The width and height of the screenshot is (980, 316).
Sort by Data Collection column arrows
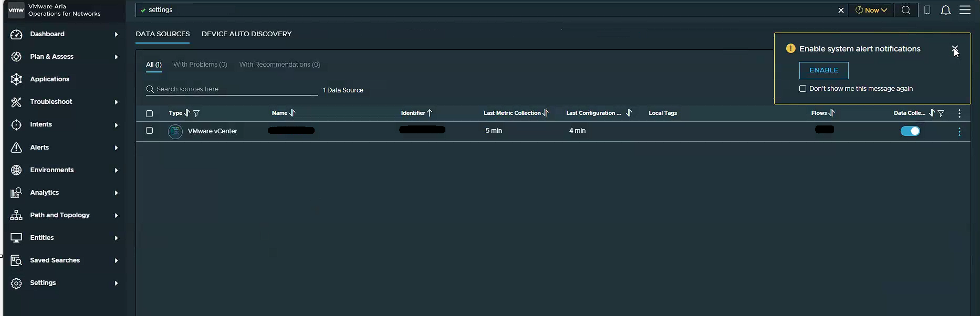click(x=932, y=113)
